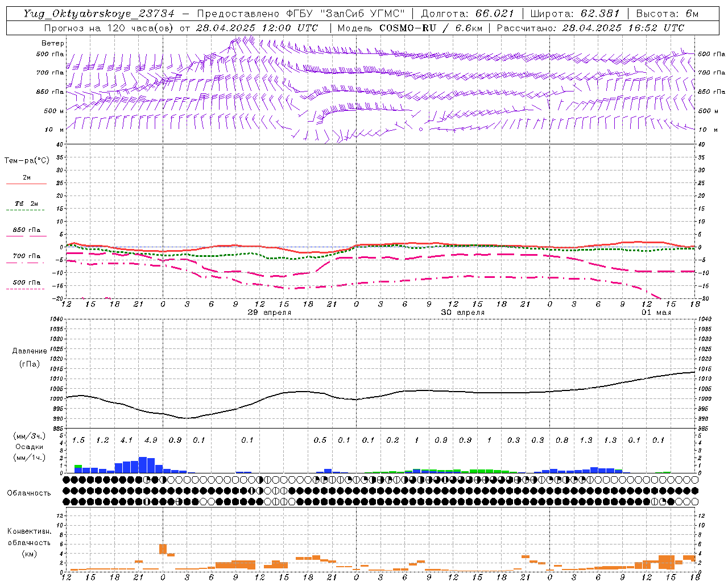Select the precipitation value '0.8'
728x582 pixels.
point(562,440)
